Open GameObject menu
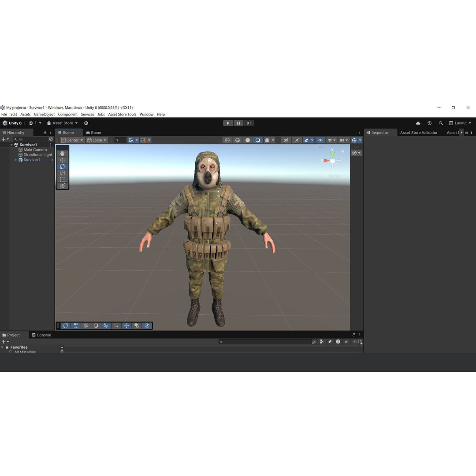This screenshot has height=476, width=476. point(45,115)
